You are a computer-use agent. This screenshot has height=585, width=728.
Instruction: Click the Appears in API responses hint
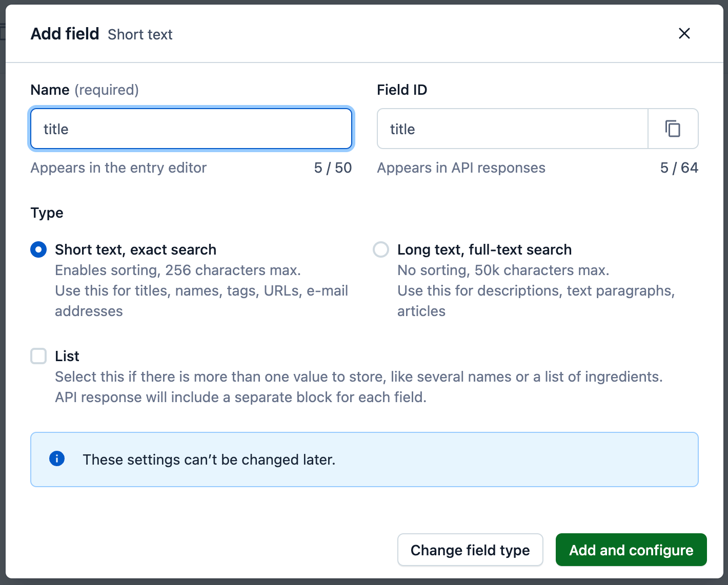[461, 168]
